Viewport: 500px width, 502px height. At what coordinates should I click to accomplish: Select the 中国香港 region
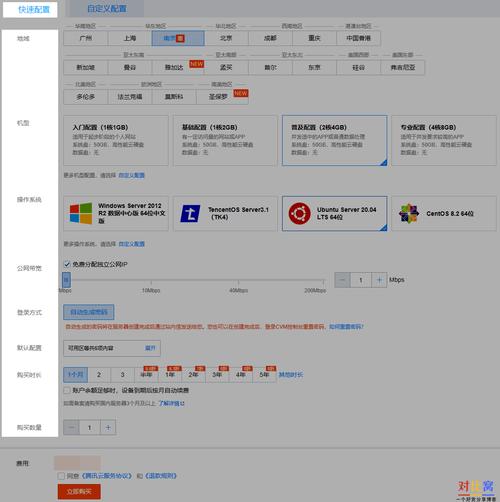pyautogui.click(x=358, y=38)
